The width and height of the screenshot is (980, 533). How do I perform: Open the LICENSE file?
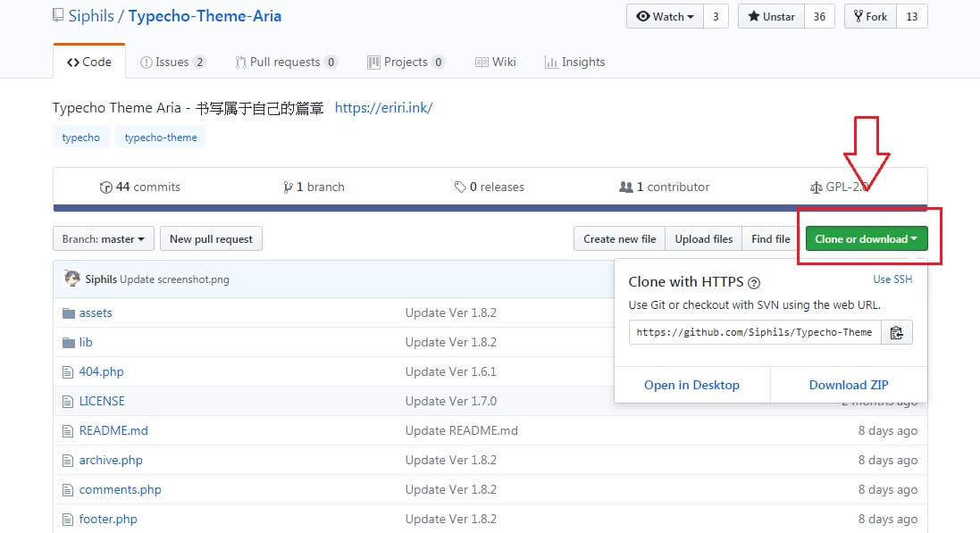(102, 401)
